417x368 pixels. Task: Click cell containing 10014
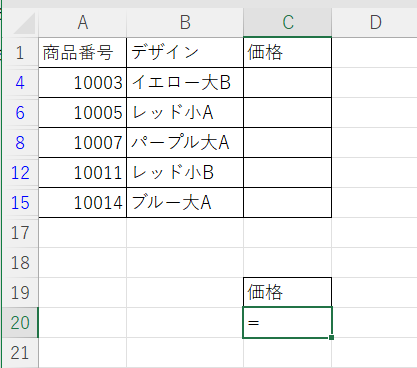83,203
